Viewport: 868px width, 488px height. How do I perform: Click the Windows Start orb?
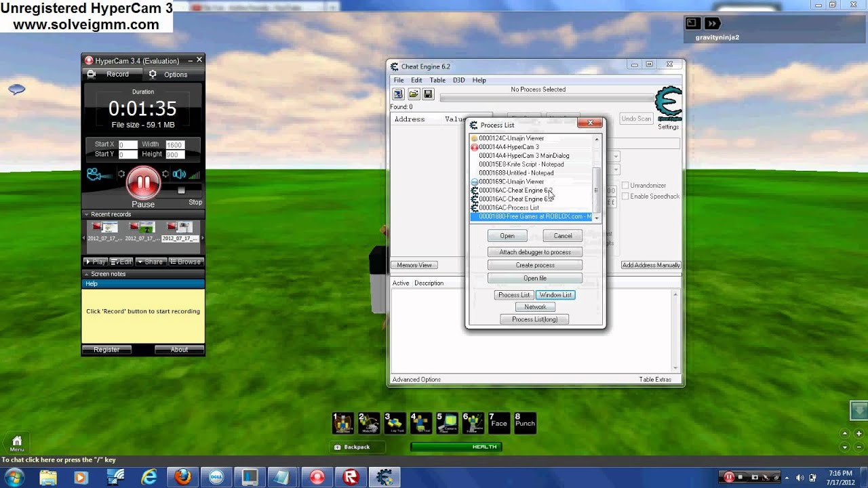point(15,477)
